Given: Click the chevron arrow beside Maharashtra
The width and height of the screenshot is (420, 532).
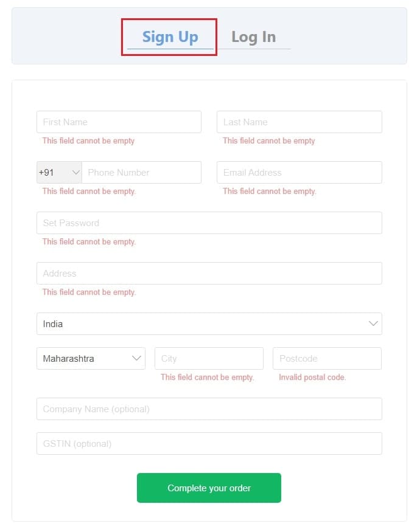Looking at the screenshot, I should (x=136, y=358).
